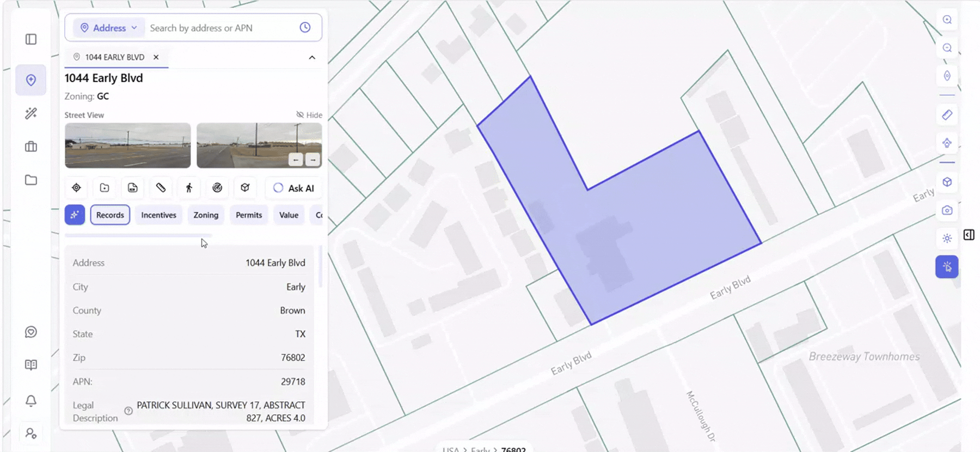Click the save-to-folder icon in property toolbar
This screenshot has height=452, width=980.
pyautogui.click(x=105, y=188)
